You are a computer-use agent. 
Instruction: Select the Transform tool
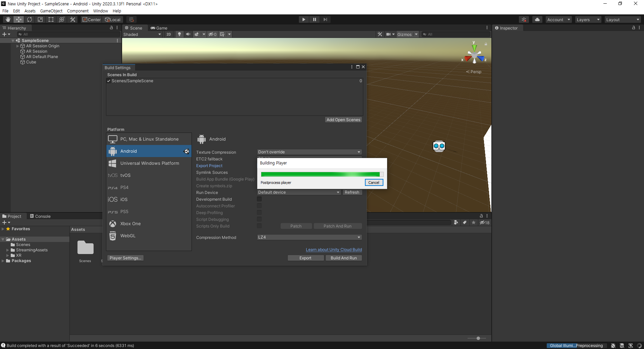62,19
